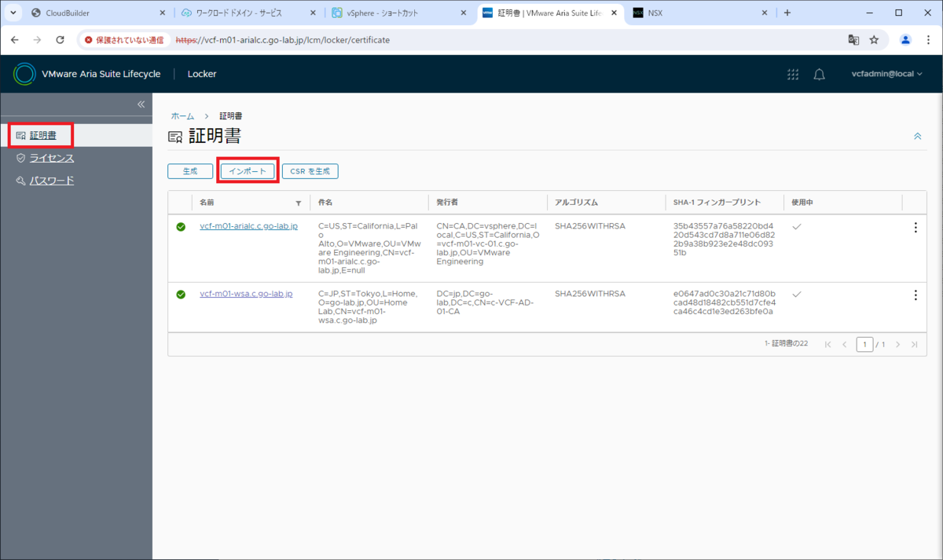Screen dimensions: 943x560
Task: Open the 名前 column filter icon
Action: pyautogui.click(x=298, y=203)
